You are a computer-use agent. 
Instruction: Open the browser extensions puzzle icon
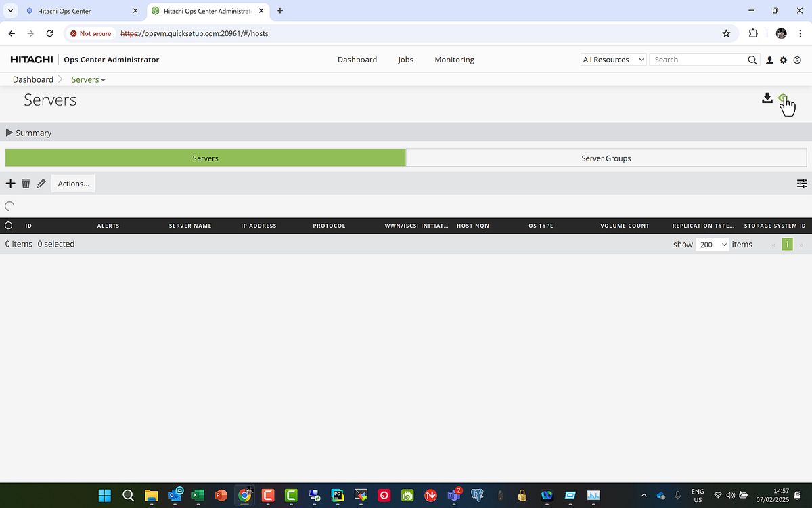[753, 33]
